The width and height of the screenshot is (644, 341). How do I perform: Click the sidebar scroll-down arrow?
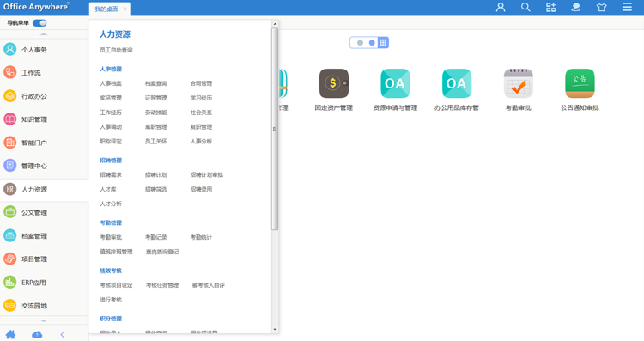click(44, 320)
